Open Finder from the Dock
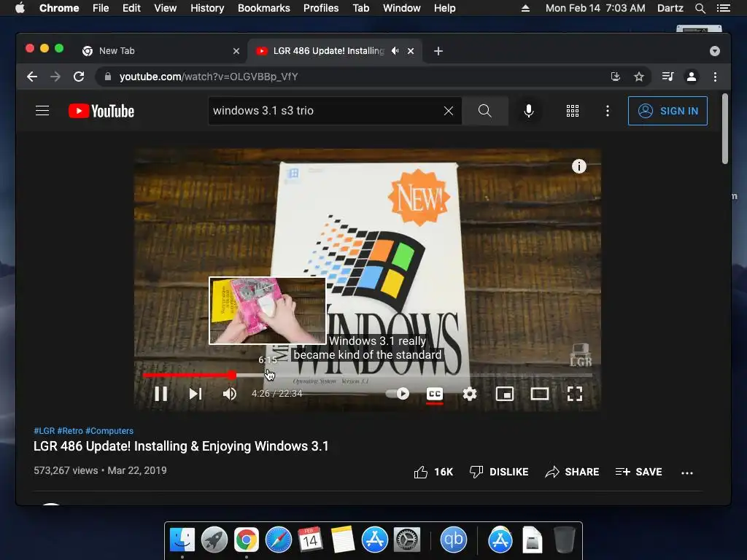Viewport: 747px width, 560px height. pos(182,540)
